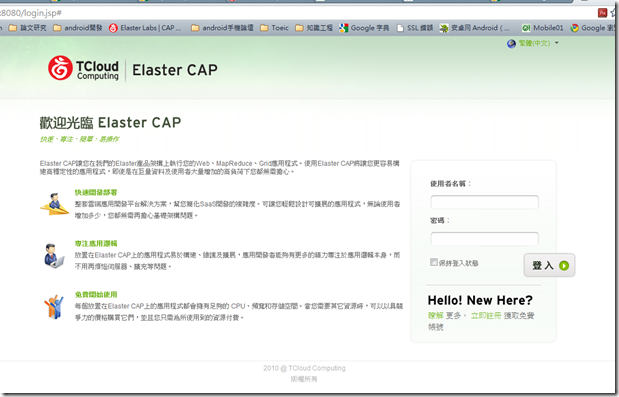Open the 知識工程 bookmark folder
619x397 pixels.
[314, 28]
